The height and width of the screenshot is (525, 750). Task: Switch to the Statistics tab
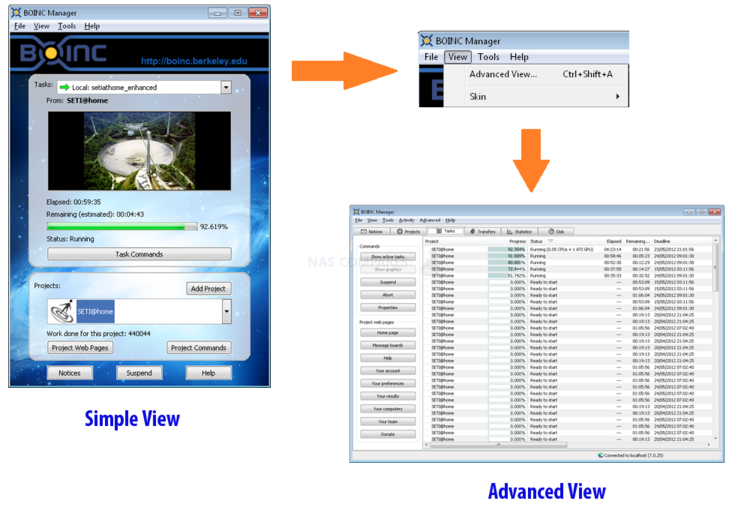point(519,231)
